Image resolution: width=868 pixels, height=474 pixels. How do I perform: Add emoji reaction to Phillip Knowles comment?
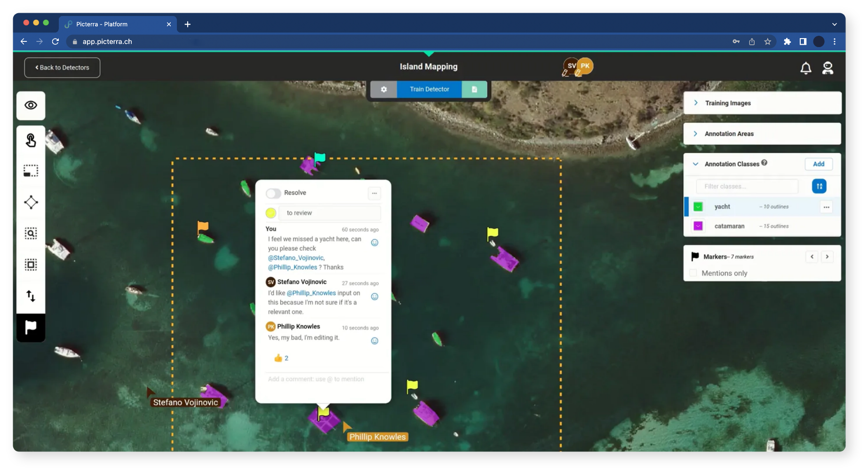[x=374, y=341]
